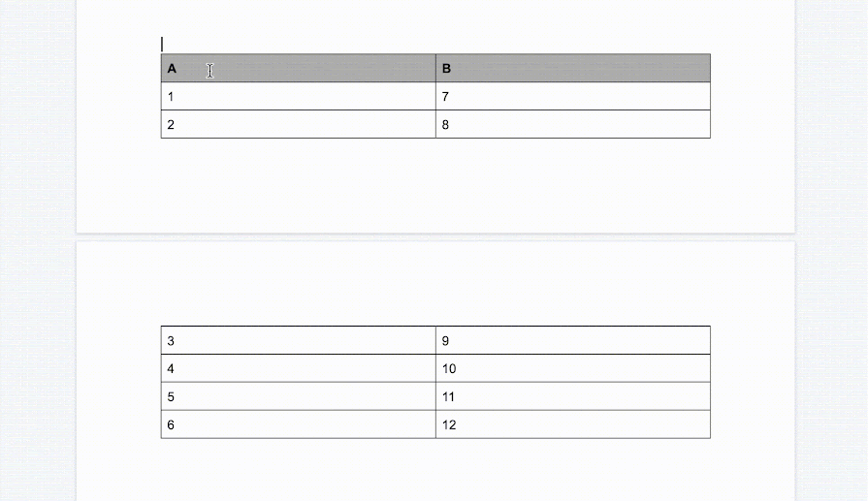The image size is (868, 501).
Task: Select the cell with value 2
Action: coord(299,124)
